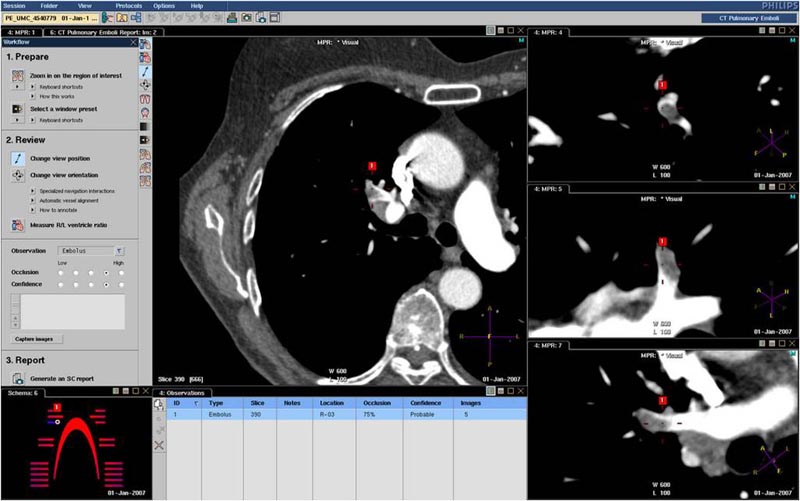Click the printer icon in top toolbar
The image size is (800, 501).
[x=232, y=18]
